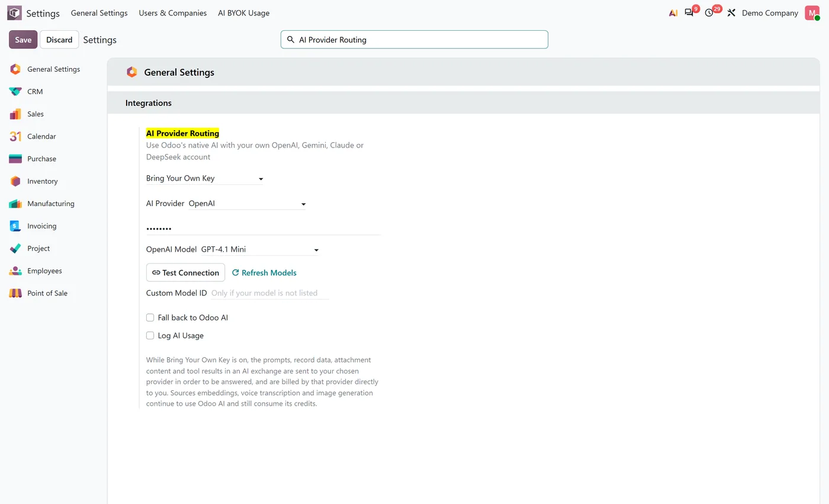Click the Refresh Models link
The image size is (829, 504).
[264, 272]
